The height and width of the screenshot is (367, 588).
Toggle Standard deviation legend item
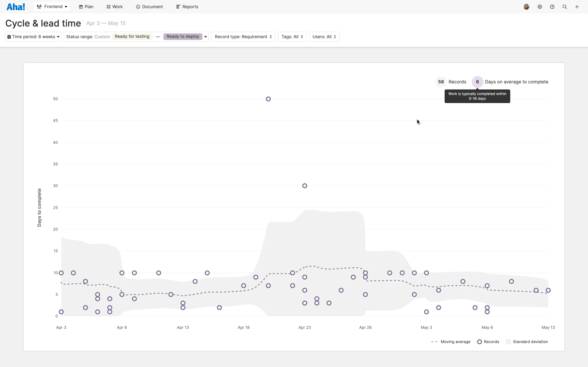coord(527,342)
